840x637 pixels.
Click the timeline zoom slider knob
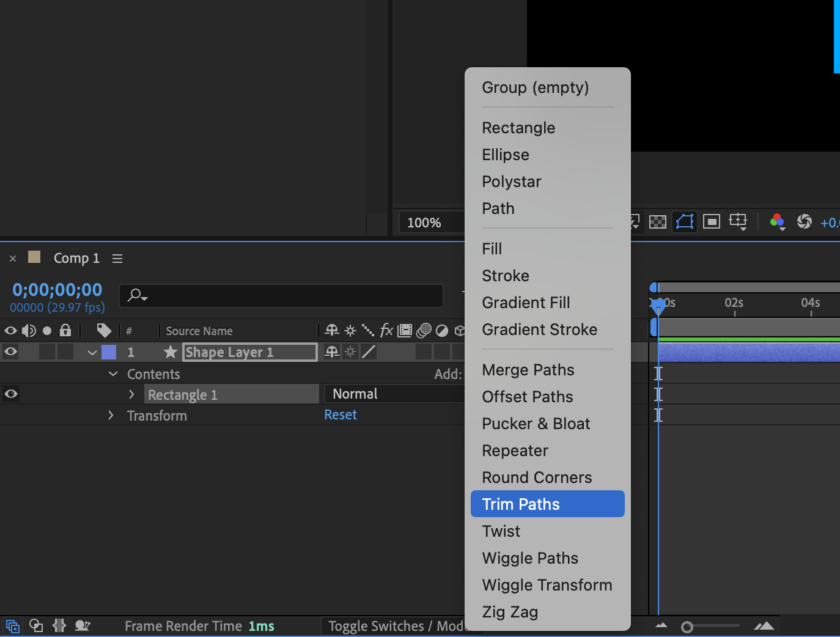[x=687, y=627]
